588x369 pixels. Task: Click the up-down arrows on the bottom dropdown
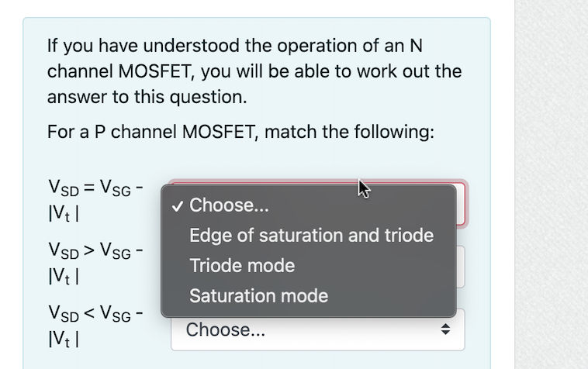click(x=445, y=329)
